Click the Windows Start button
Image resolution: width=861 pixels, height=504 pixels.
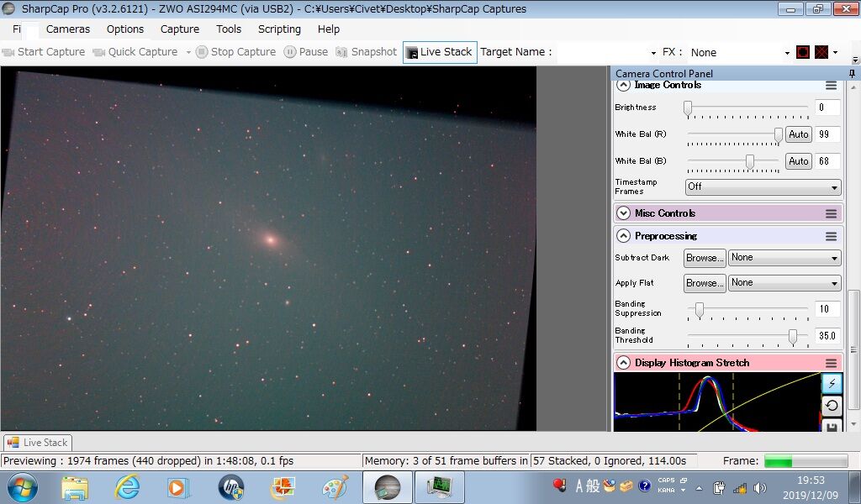[x=23, y=487]
